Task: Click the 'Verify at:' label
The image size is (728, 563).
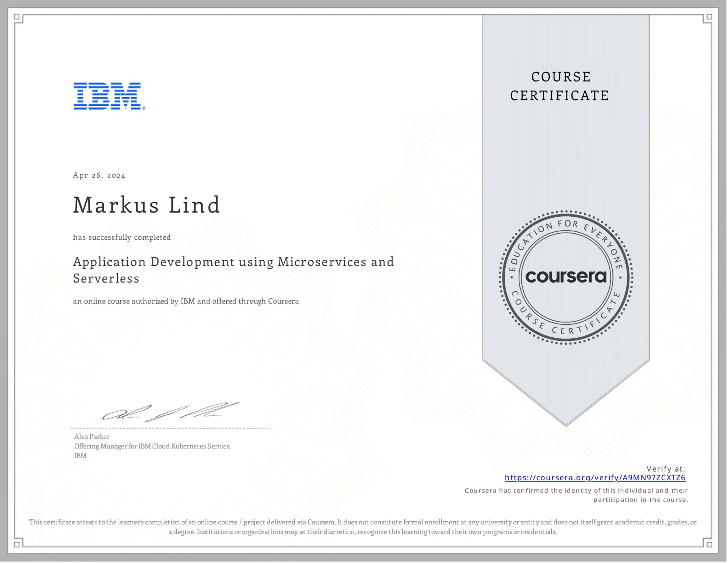Action: 667,469
